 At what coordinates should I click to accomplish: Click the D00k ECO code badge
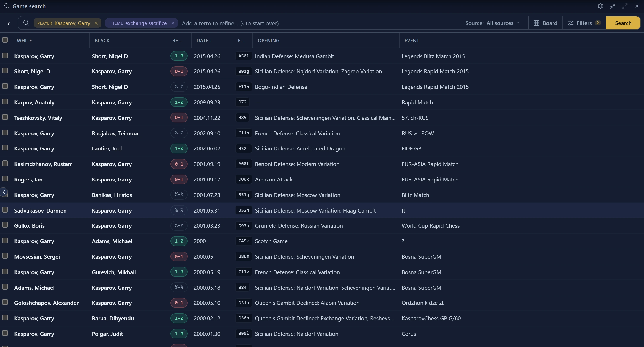(244, 179)
